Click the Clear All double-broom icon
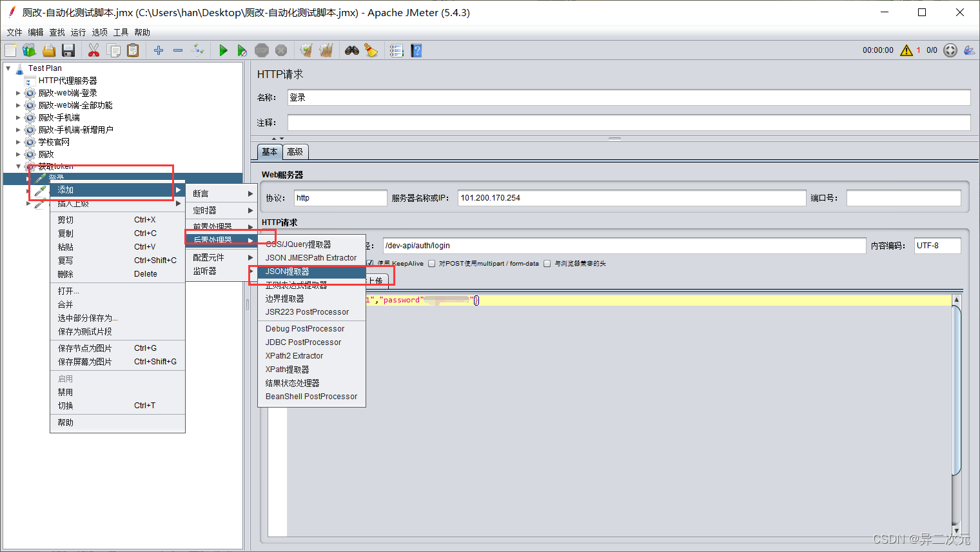980x552 pixels. tap(326, 50)
